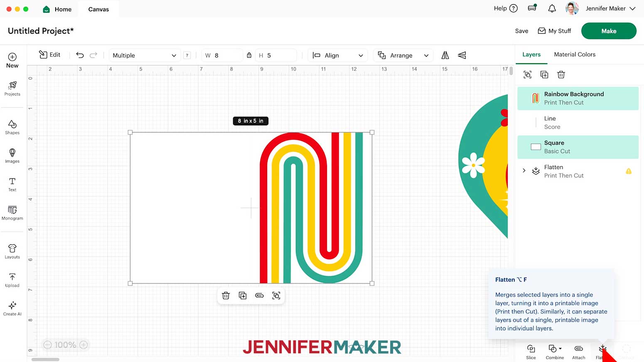644x362 pixels.
Task: Group the layers in the Layers panel
Action: [x=527, y=75]
